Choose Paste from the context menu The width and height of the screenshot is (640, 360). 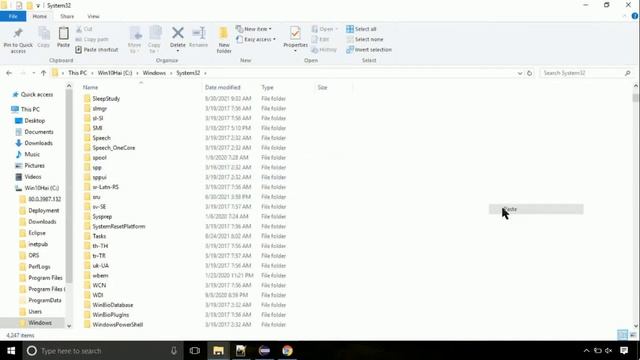(536, 209)
